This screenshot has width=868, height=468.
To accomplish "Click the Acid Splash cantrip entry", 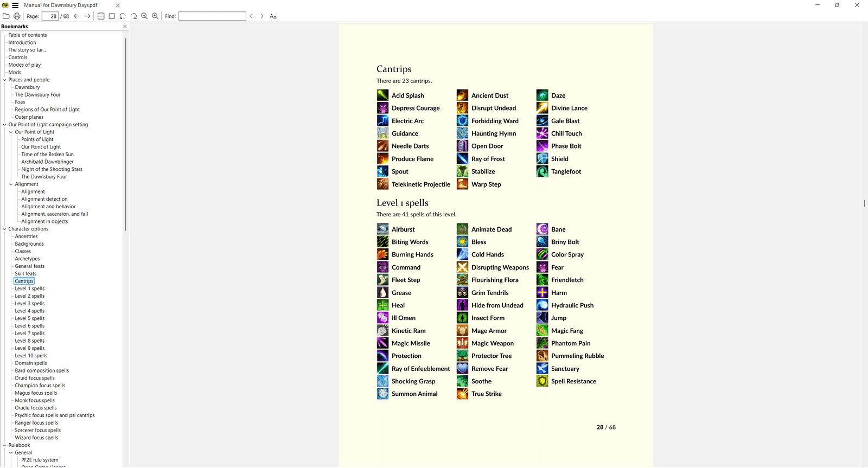I will (408, 95).
